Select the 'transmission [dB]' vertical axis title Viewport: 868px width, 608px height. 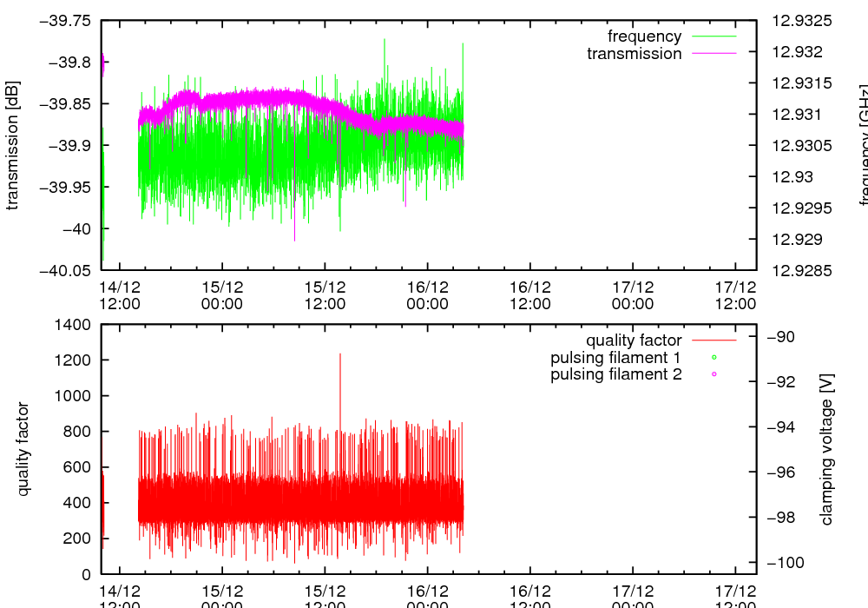click(x=13, y=146)
